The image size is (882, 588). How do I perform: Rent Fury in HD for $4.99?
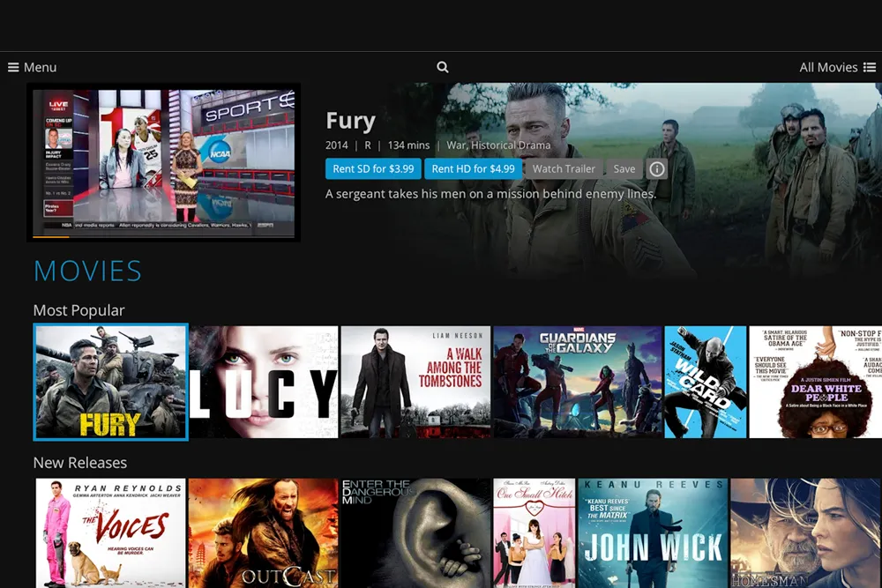(473, 169)
